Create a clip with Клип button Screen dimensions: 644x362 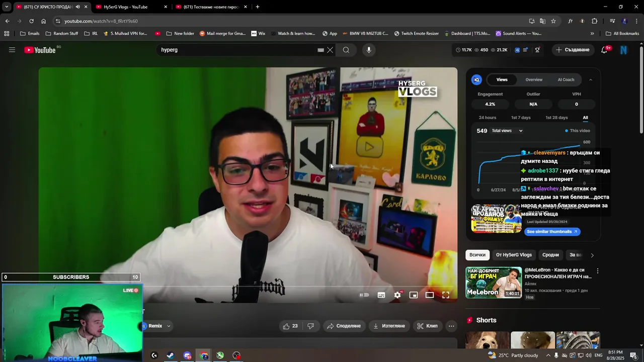pos(428,326)
